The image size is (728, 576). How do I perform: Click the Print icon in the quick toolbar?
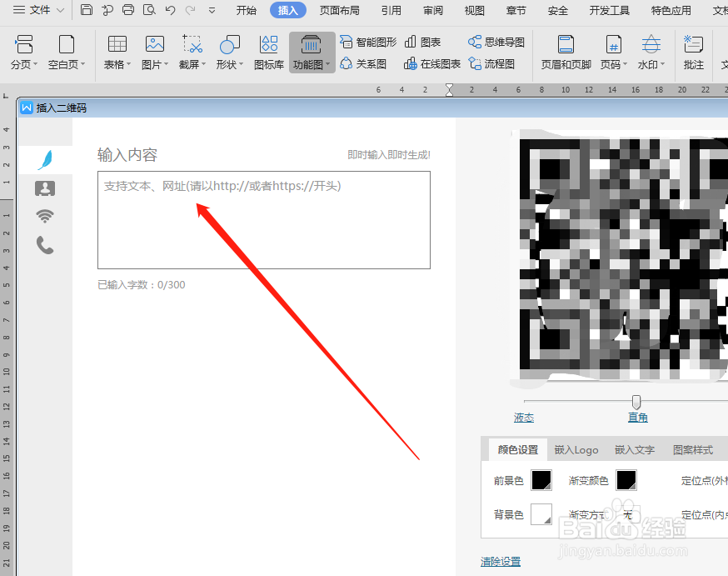pos(128,10)
